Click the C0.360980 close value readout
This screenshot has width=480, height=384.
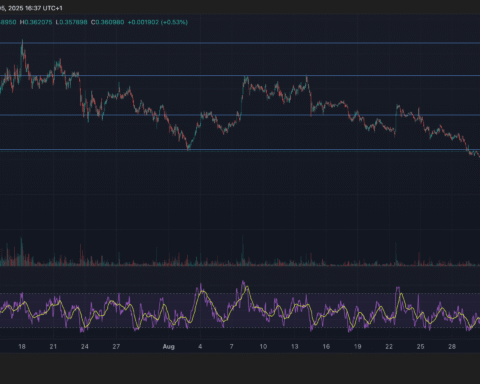[x=108, y=22]
